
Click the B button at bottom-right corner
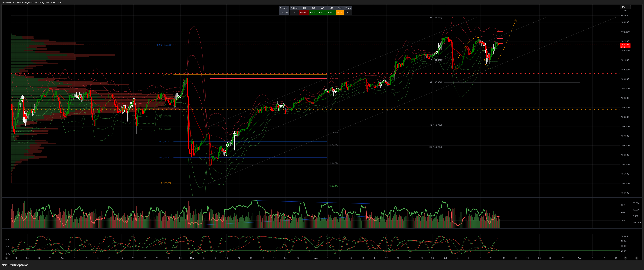[x=637, y=258]
